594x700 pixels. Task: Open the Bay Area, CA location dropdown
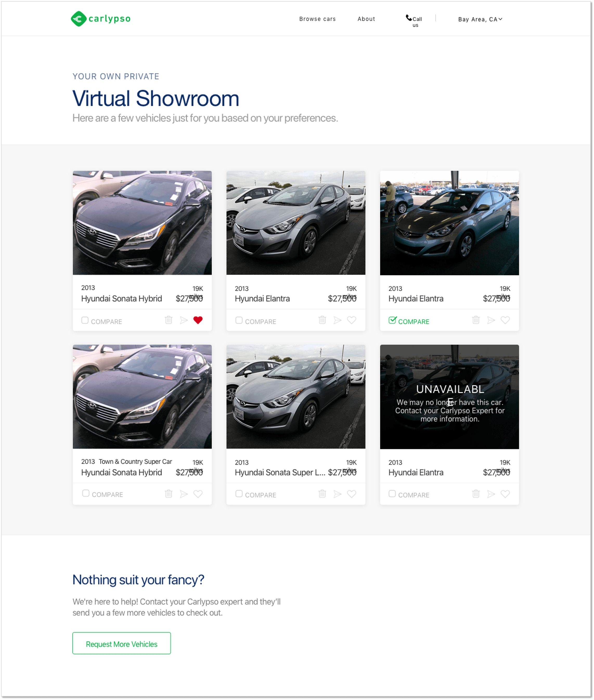(480, 19)
